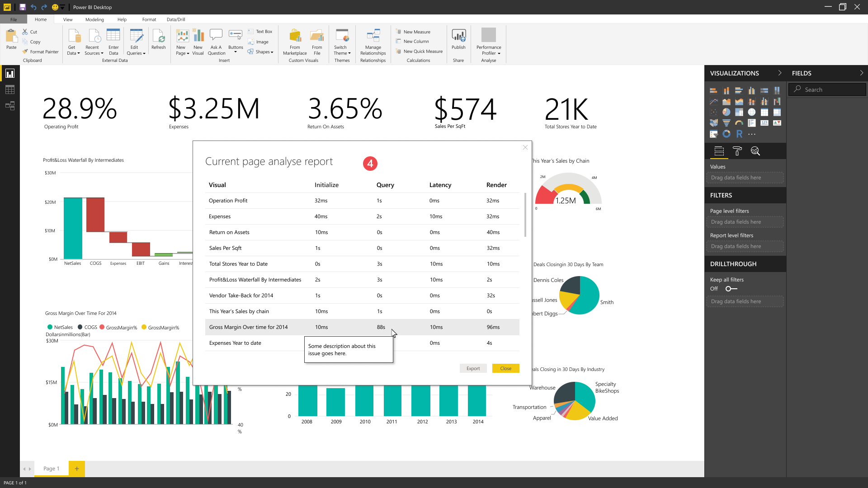Choose the R script visual icon
Image resolution: width=868 pixels, height=488 pixels.
(x=739, y=134)
